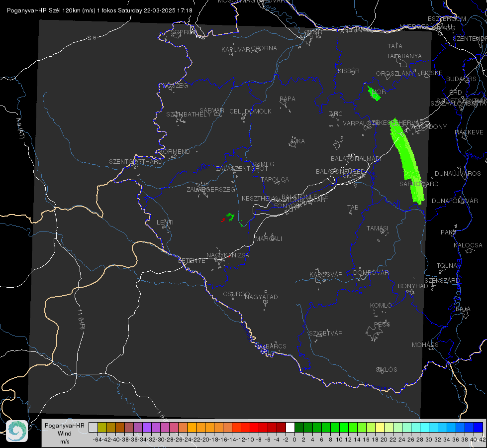Click the pale yellow swatch between 18 and 20

[x=380, y=427]
